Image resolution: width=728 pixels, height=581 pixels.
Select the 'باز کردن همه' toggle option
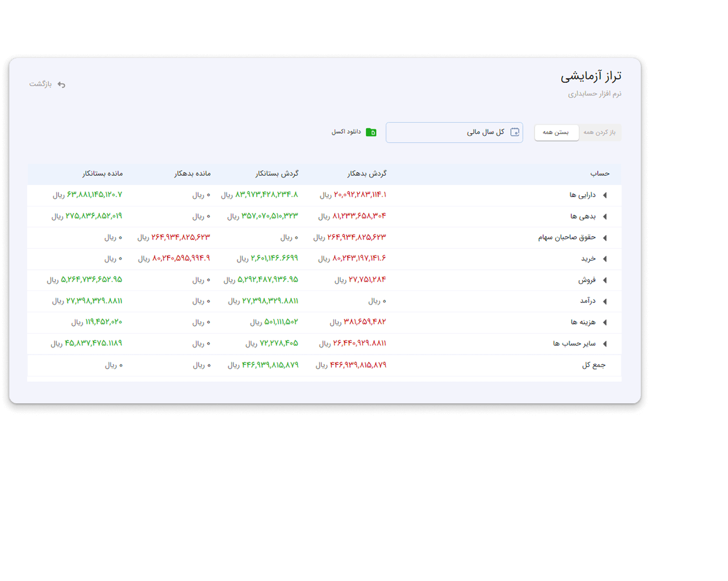[599, 132]
